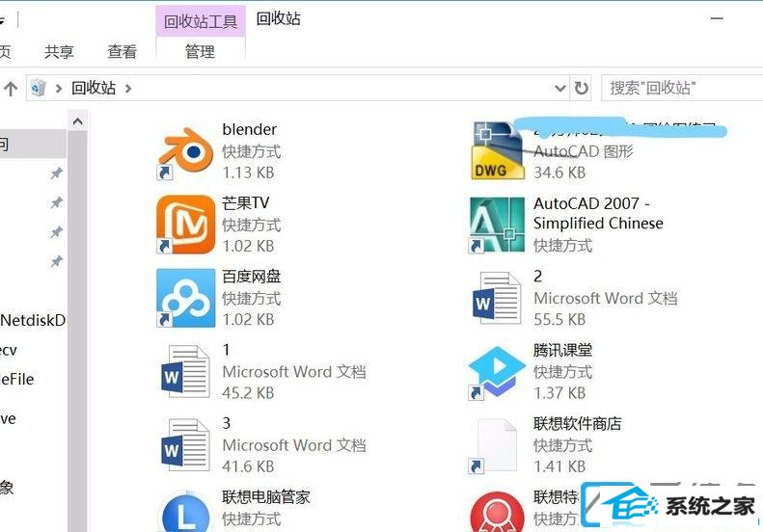Click the 回收站 address breadcrumb text
The height and width of the screenshot is (532, 763).
coord(94,88)
